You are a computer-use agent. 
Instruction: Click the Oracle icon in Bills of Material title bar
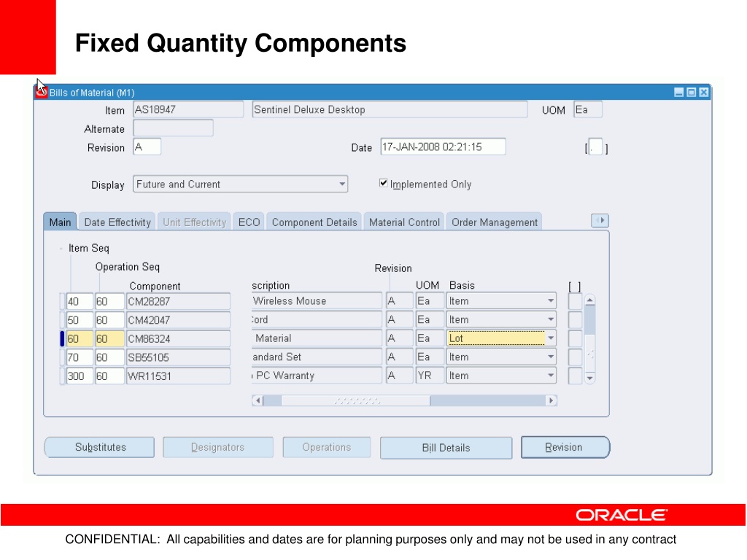tap(42, 92)
